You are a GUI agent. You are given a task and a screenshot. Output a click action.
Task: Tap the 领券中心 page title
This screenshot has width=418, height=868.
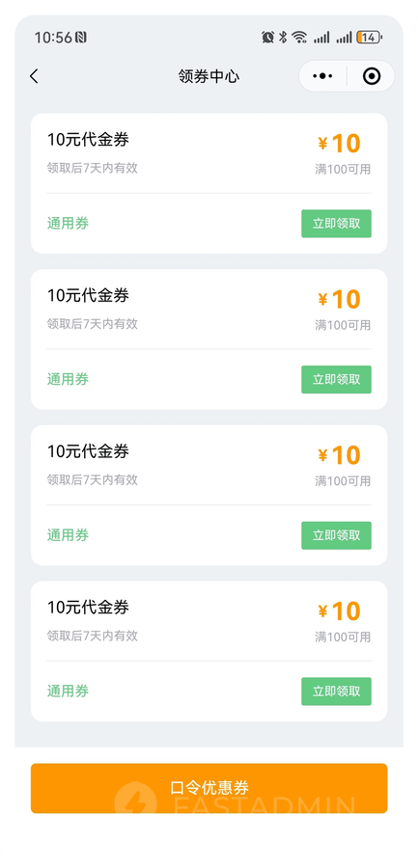point(209,76)
